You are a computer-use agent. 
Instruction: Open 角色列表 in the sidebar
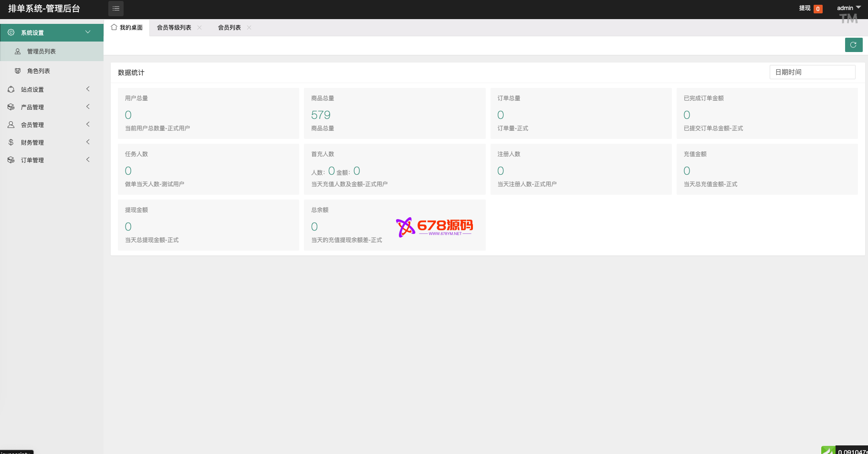[39, 71]
